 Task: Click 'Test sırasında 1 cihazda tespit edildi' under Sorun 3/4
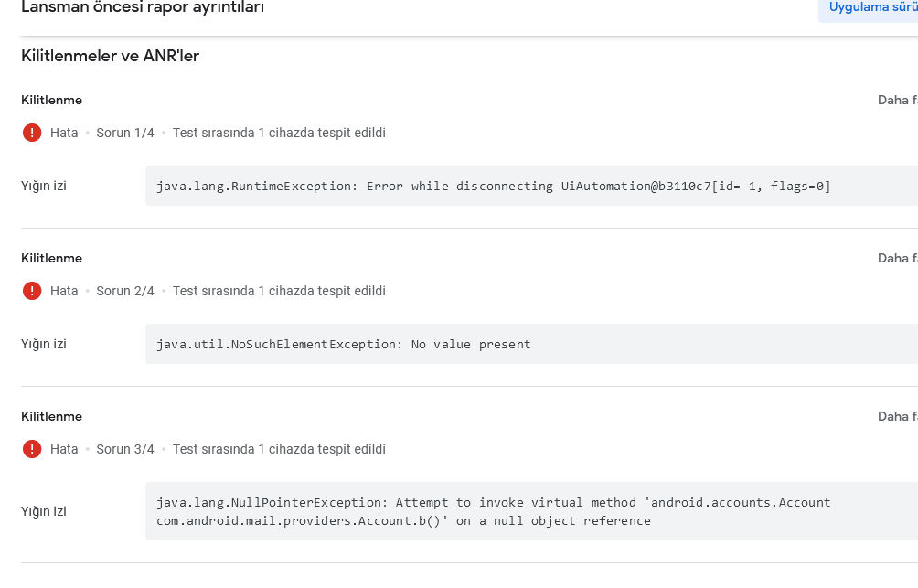click(x=279, y=449)
